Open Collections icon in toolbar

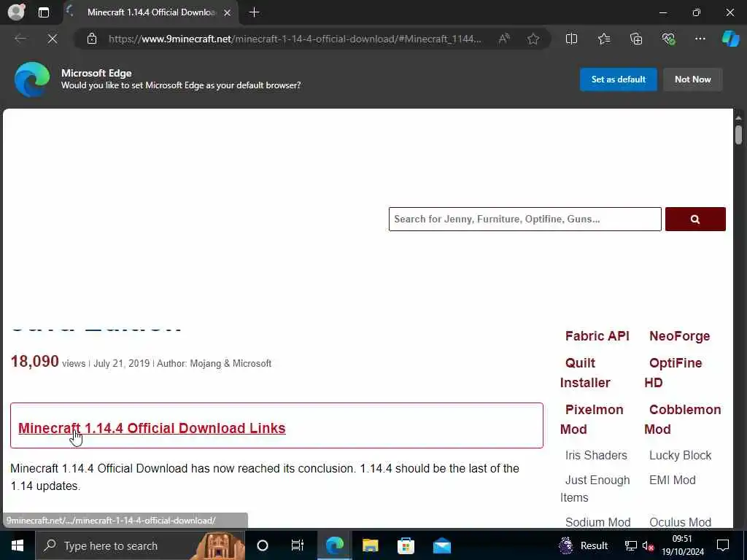coord(636,39)
